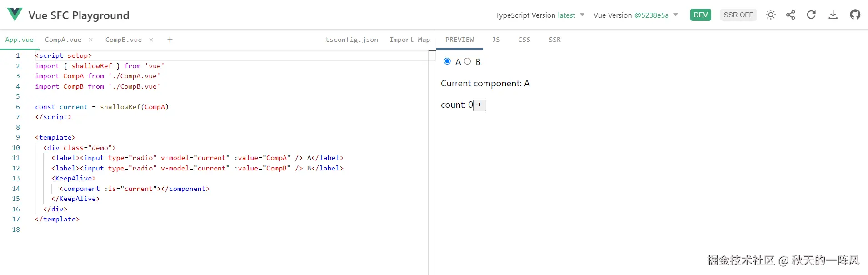Toggle the SSR OFF switch
Image resolution: width=868 pixels, height=275 pixels.
[738, 15]
